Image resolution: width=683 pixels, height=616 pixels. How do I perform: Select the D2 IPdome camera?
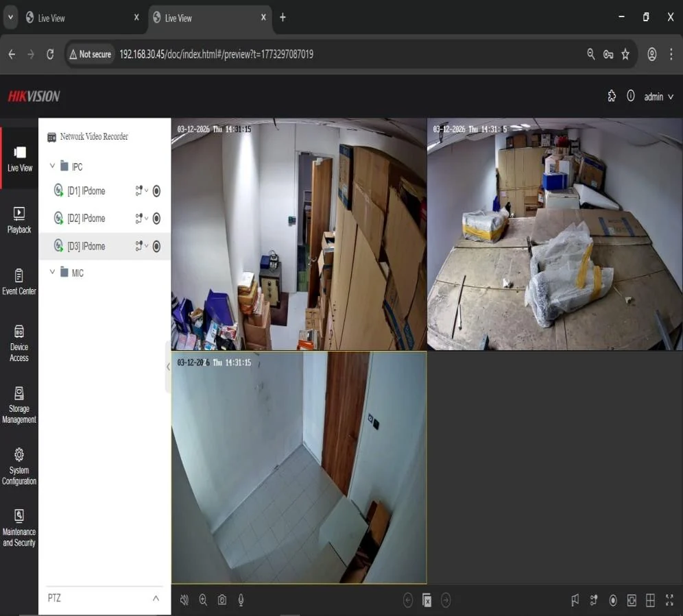tap(86, 218)
